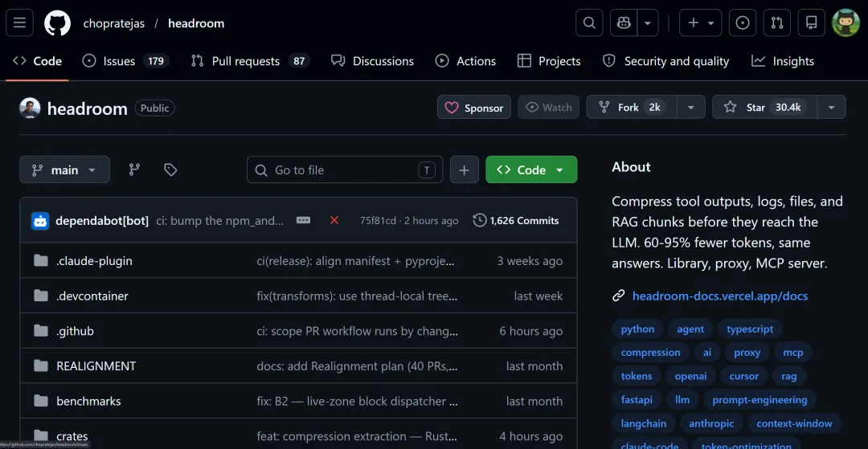
Task: Open the hamburger navigation menu
Action: click(x=19, y=23)
